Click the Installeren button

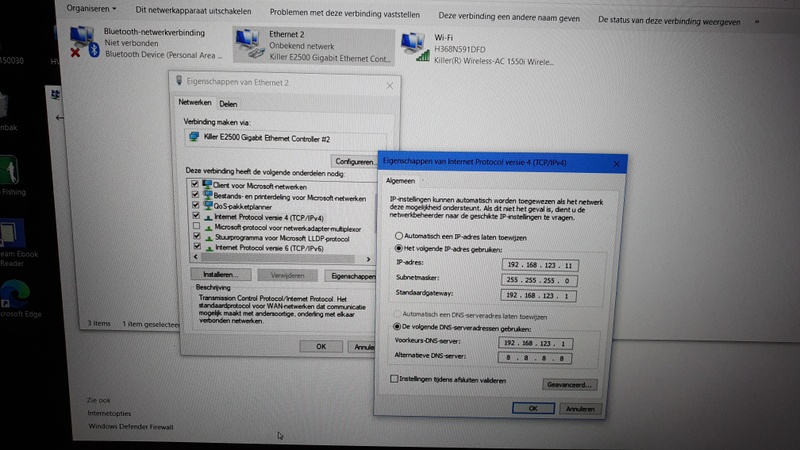[x=221, y=274]
